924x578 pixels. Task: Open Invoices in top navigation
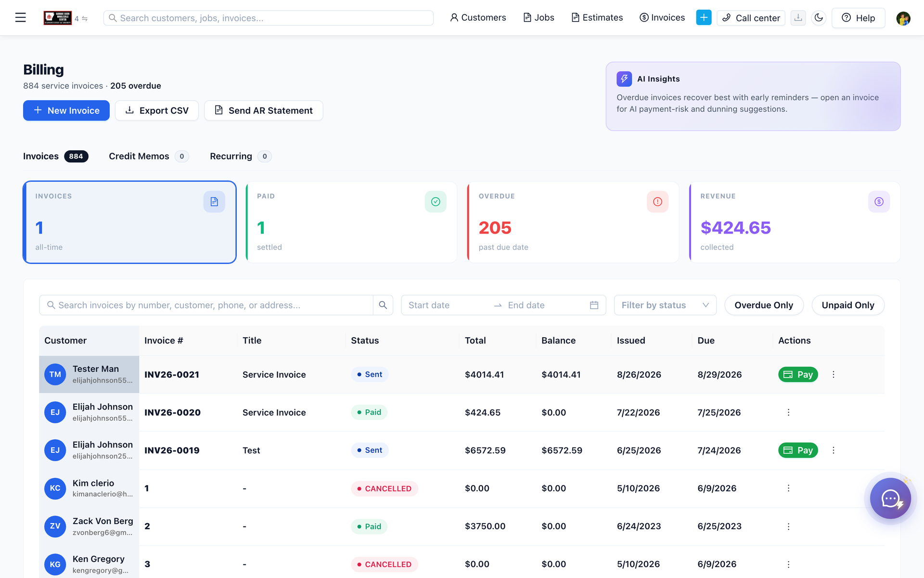pos(662,18)
